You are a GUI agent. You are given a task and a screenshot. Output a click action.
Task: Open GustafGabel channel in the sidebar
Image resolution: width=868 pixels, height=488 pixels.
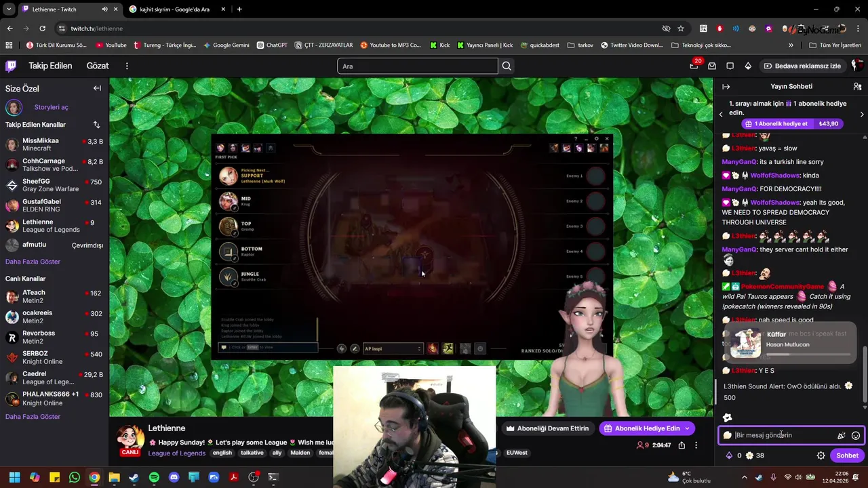[54, 205]
